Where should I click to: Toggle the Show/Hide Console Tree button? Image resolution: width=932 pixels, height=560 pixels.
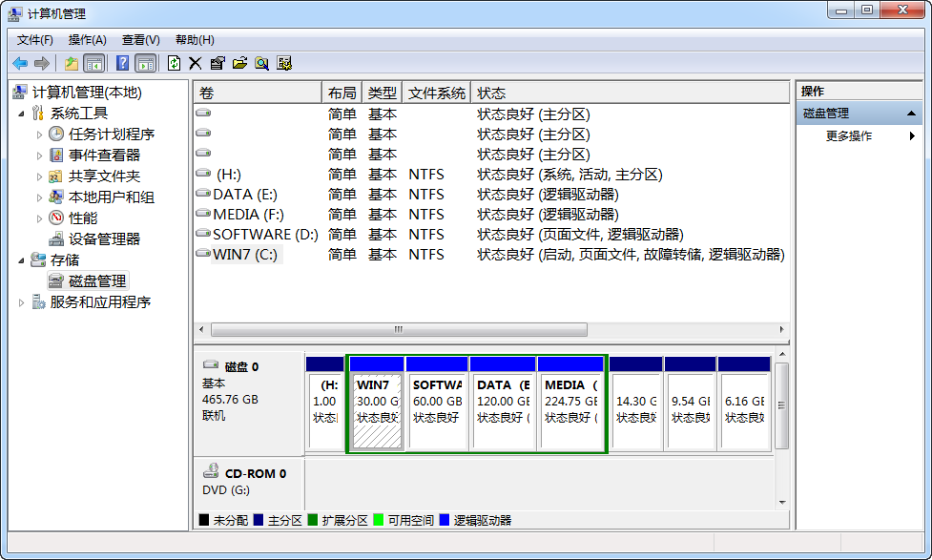pyautogui.click(x=93, y=63)
